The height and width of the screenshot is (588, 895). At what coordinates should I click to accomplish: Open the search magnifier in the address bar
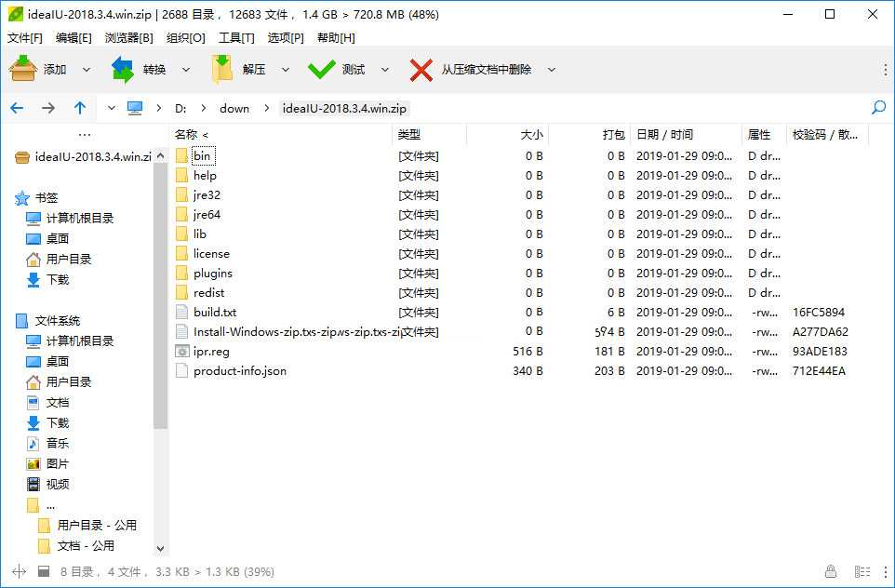tap(877, 107)
